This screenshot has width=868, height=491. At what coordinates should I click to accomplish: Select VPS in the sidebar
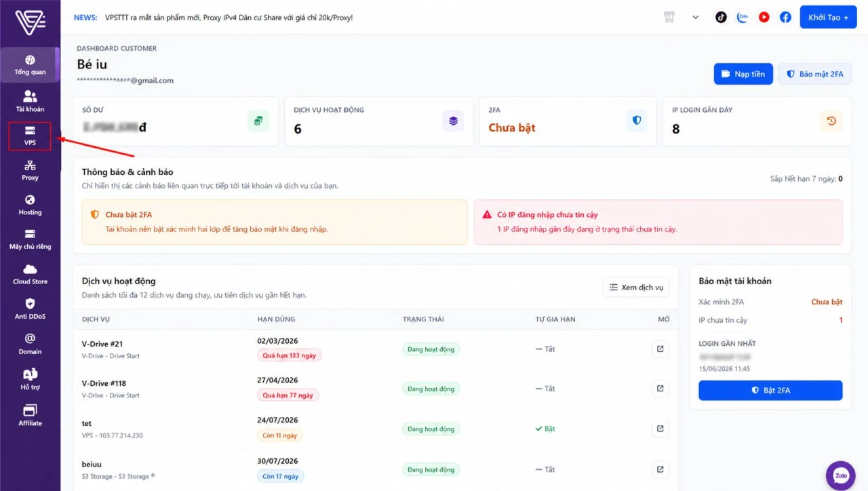click(30, 136)
